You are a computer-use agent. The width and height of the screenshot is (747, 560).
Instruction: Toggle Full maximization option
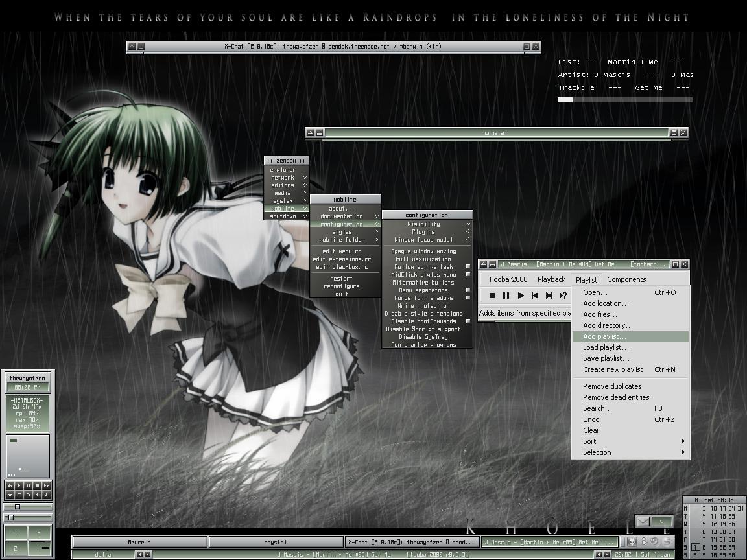tap(427, 259)
